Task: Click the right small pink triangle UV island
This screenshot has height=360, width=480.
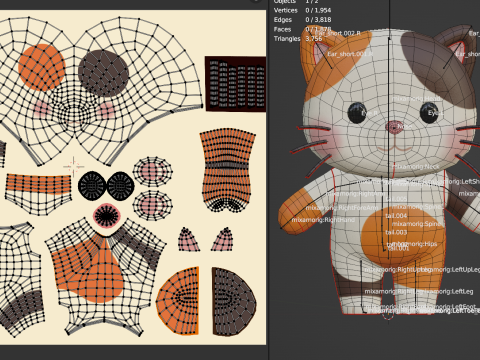Action: point(222,239)
